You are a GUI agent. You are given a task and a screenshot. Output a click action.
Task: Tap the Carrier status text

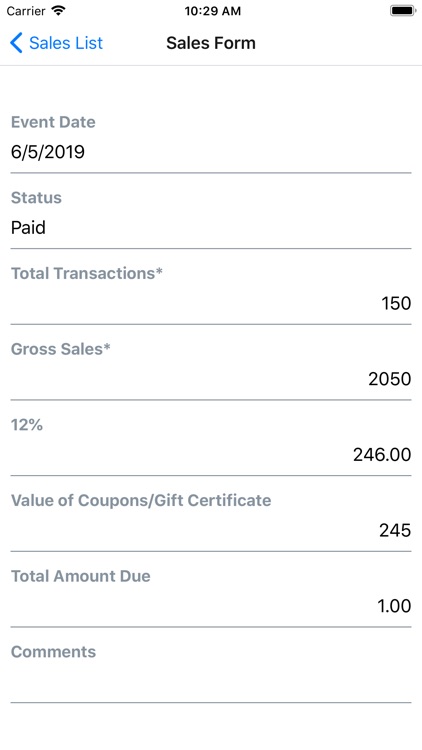[x=26, y=11]
